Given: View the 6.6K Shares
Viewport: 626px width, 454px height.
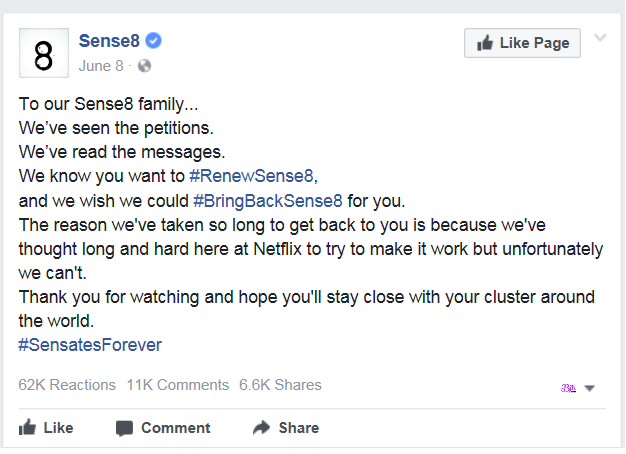Looking at the screenshot, I should (280, 385).
